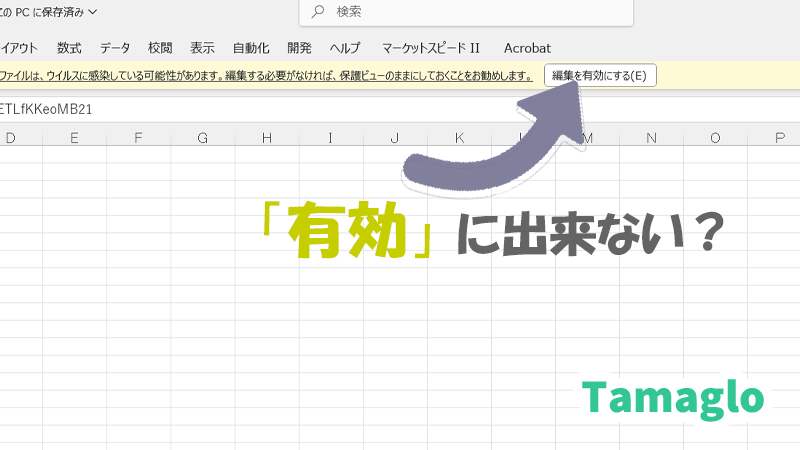The height and width of the screenshot is (450, 800).
Task: Select column N header
Action: pyautogui.click(x=651, y=137)
